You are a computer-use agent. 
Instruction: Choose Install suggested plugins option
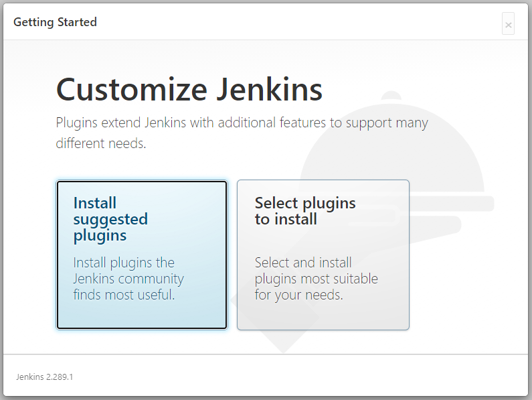142,255
